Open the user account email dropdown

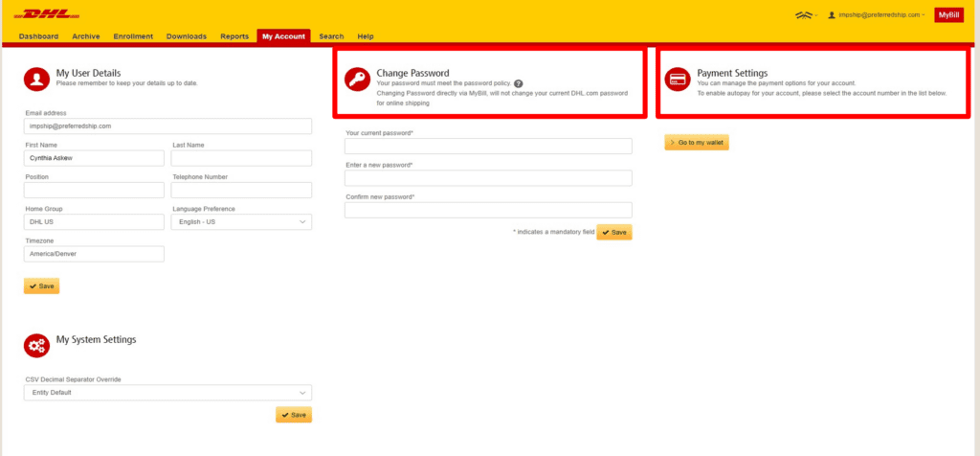pos(880,15)
